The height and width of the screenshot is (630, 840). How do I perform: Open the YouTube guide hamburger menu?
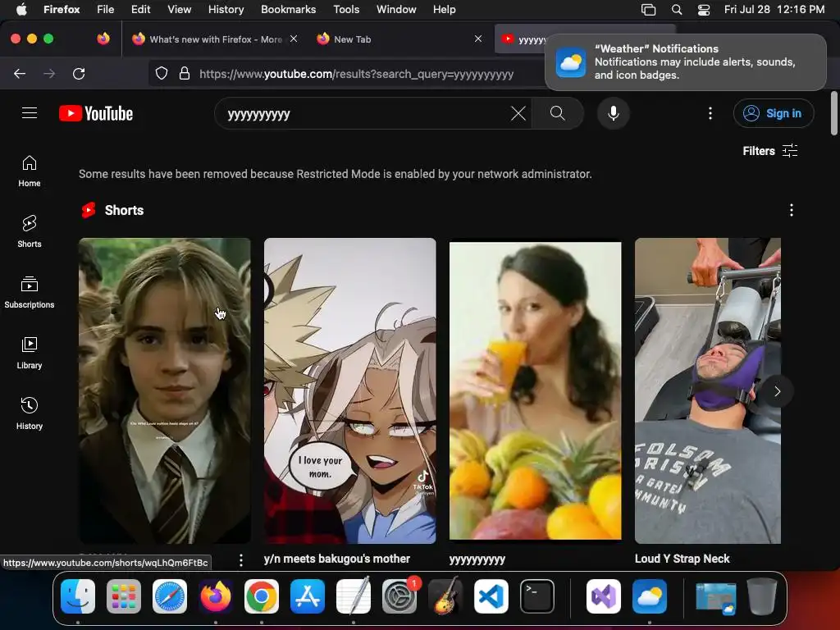(30, 113)
